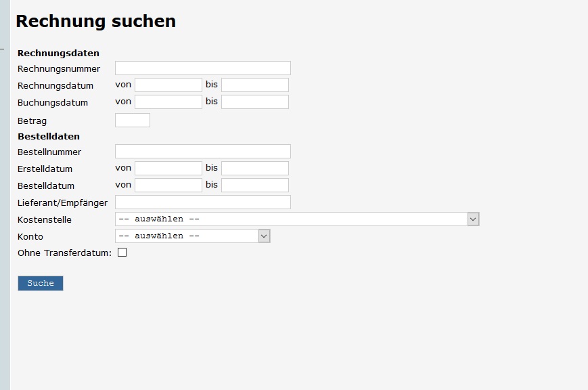Screen dimensions: 588x390
Task: Focus the Erstelldatum 'bis' field
Action: [254, 169]
